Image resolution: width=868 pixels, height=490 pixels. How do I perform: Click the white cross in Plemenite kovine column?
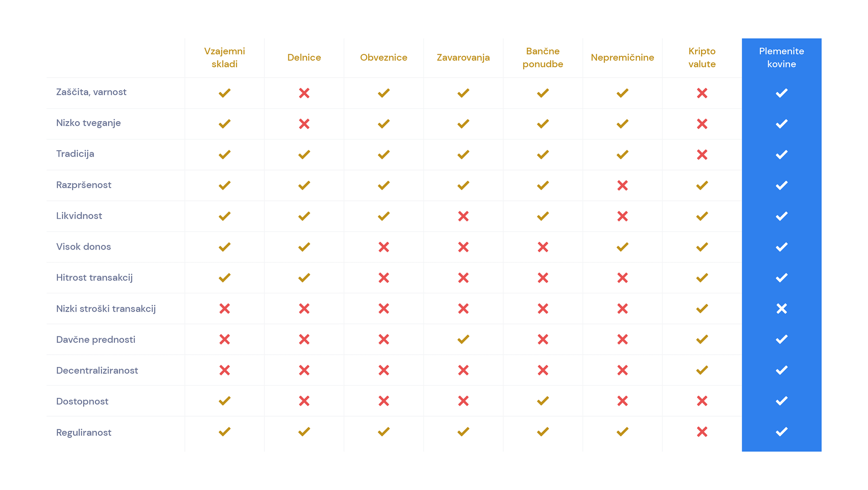(x=781, y=309)
